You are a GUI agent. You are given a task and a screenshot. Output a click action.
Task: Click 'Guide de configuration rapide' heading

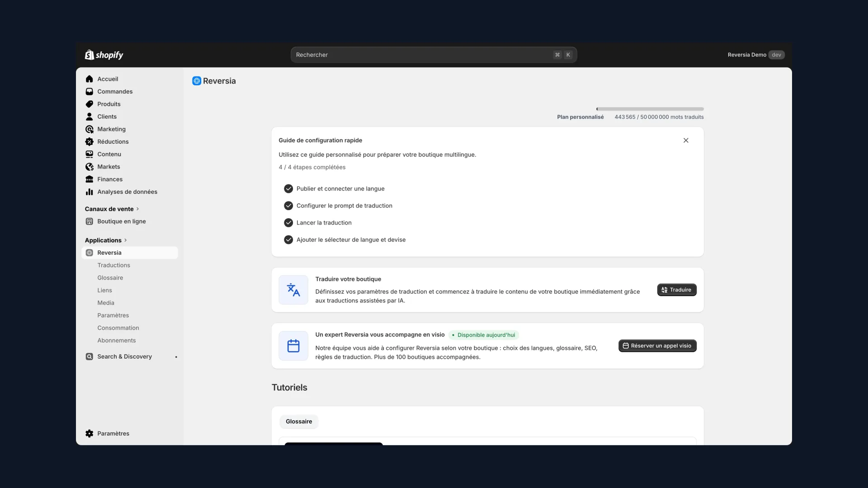[x=320, y=141]
